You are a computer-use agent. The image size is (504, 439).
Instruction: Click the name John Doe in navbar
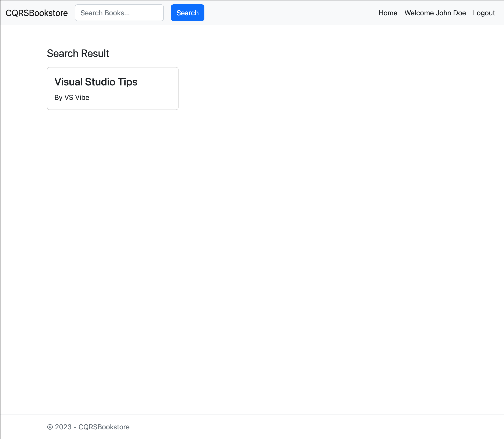coord(450,13)
